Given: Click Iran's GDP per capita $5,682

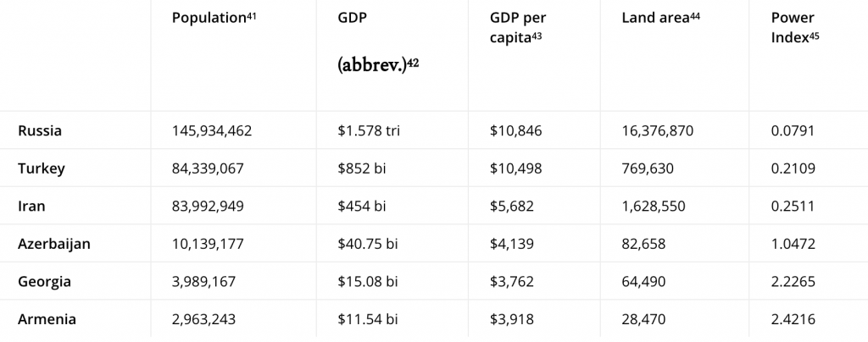Looking at the screenshot, I should [x=514, y=207].
